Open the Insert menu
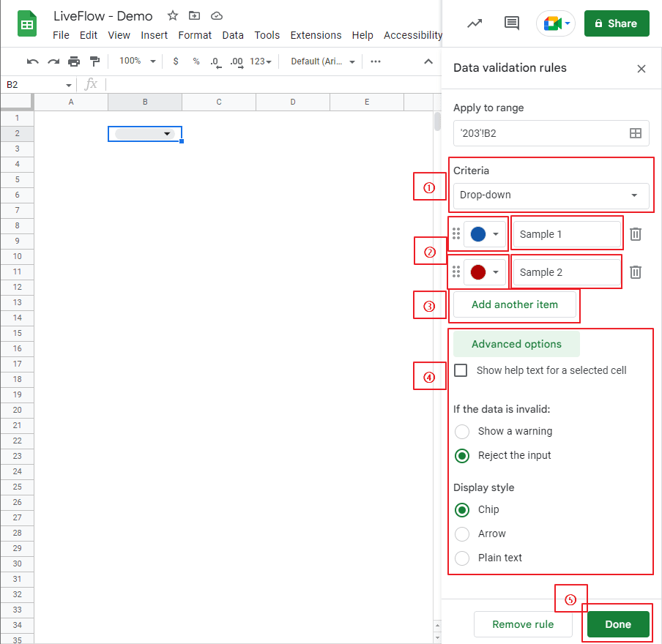The width and height of the screenshot is (662, 644). click(x=154, y=35)
